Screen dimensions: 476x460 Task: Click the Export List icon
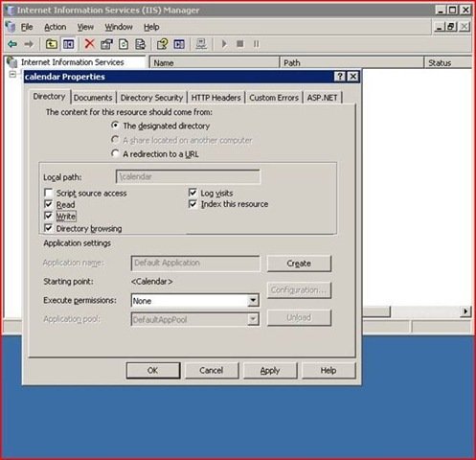click(140, 44)
